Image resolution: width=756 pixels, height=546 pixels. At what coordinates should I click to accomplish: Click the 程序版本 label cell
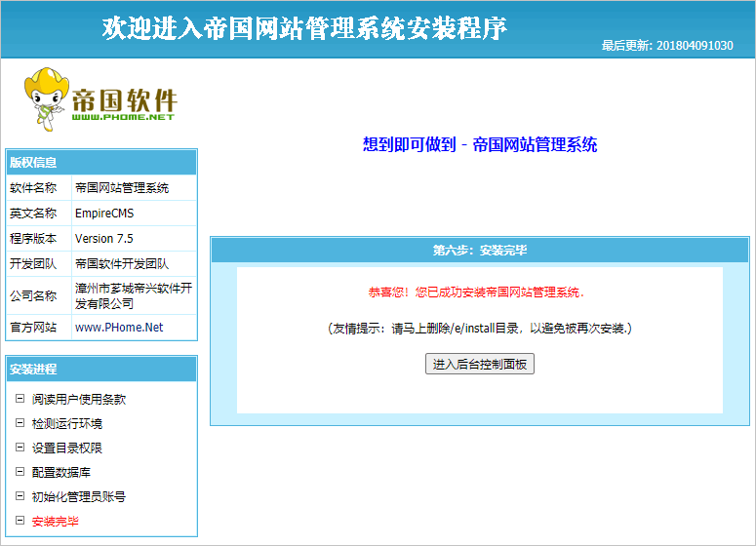pos(39,239)
